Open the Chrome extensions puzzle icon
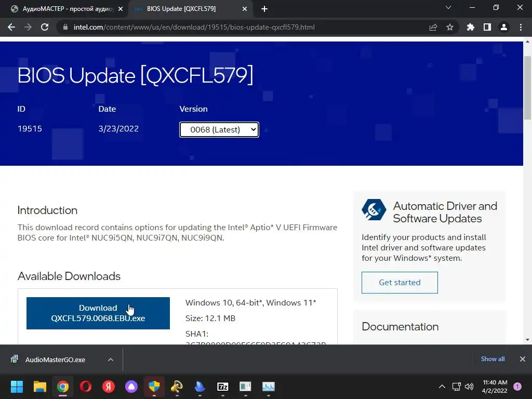532x399 pixels. 471,27
